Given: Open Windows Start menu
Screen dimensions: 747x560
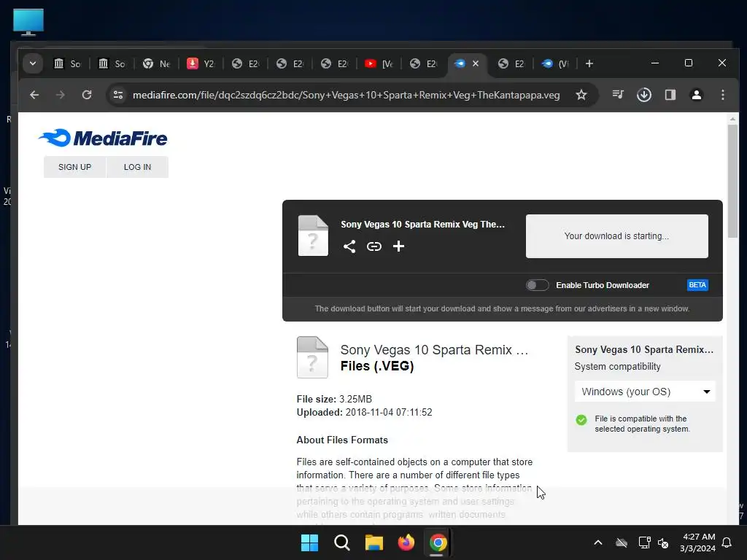Looking at the screenshot, I should click(309, 542).
